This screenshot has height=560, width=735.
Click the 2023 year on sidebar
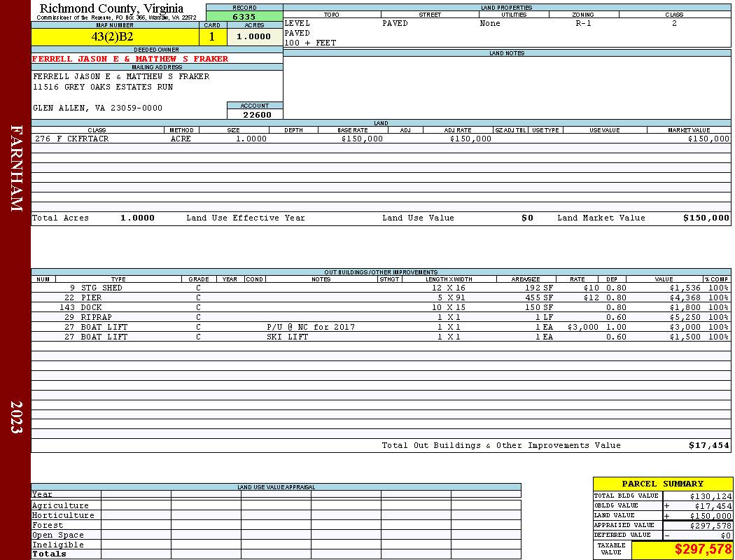(x=16, y=417)
